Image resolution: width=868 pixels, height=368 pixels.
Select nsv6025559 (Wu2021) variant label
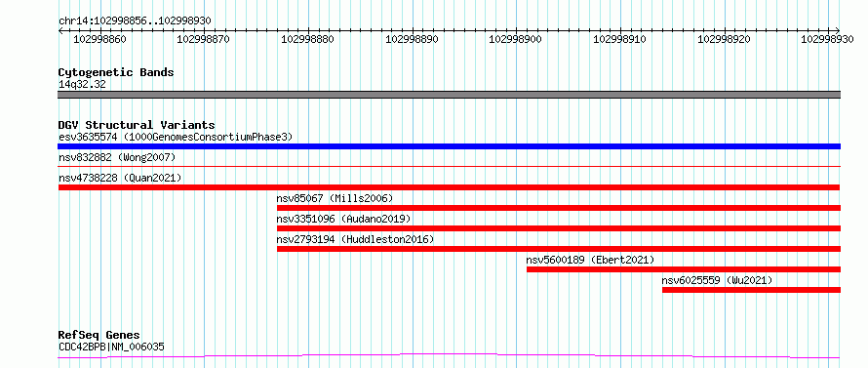pos(717,280)
